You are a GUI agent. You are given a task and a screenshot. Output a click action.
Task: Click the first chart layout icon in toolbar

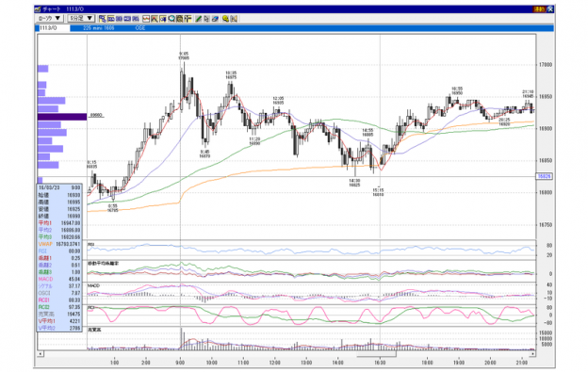tap(103, 18)
